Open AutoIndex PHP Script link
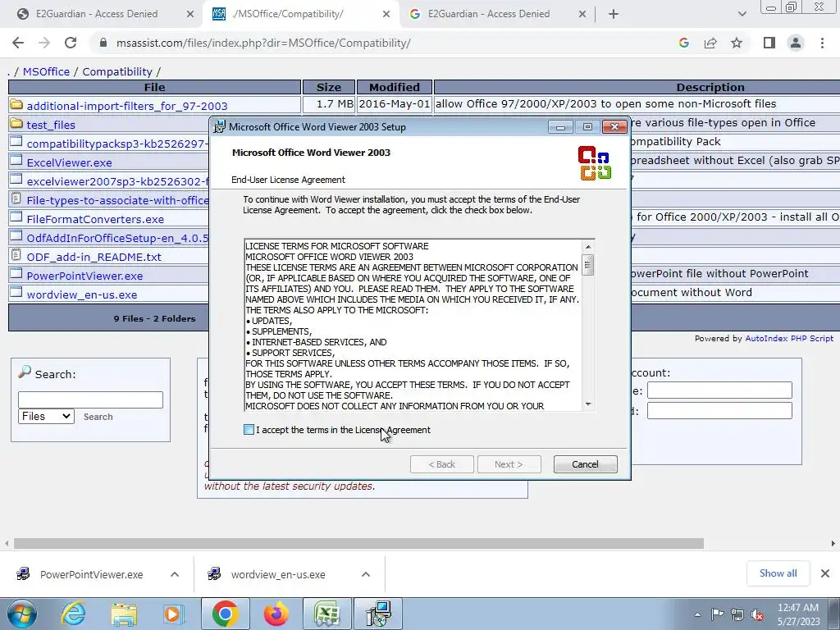Image resolution: width=840 pixels, height=630 pixels. [789, 339]
